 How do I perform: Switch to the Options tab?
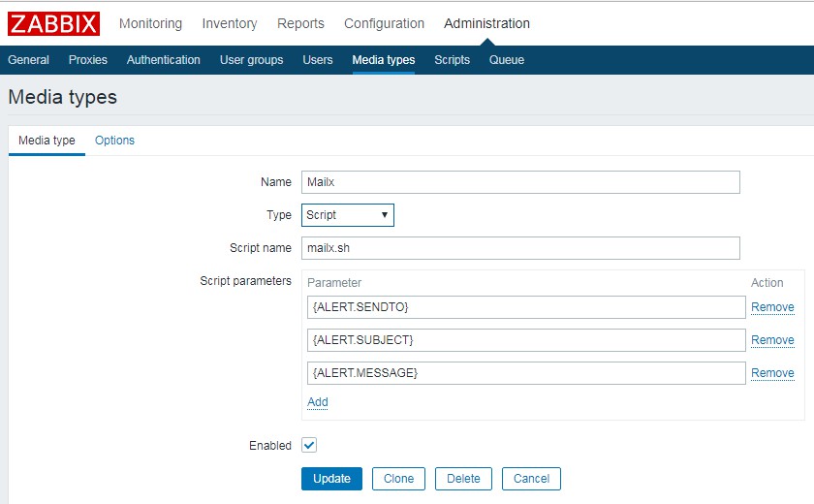point(114,141)
